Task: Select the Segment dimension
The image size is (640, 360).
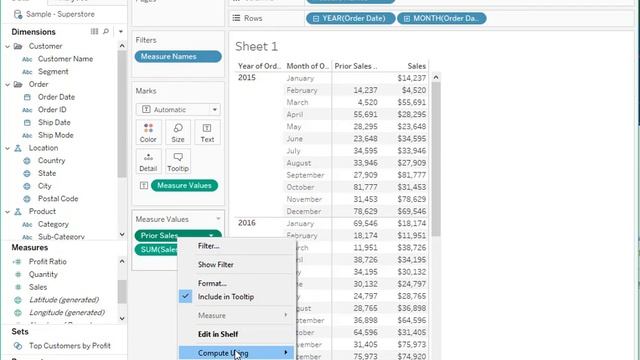Action: pyautogui.click(x=53, y=71)
